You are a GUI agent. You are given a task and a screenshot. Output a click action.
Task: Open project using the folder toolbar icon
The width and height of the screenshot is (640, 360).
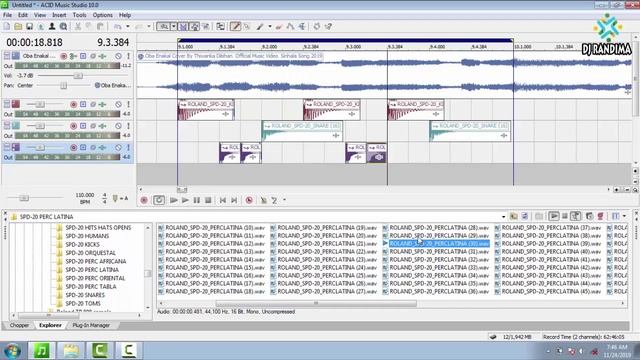(18, 27)
